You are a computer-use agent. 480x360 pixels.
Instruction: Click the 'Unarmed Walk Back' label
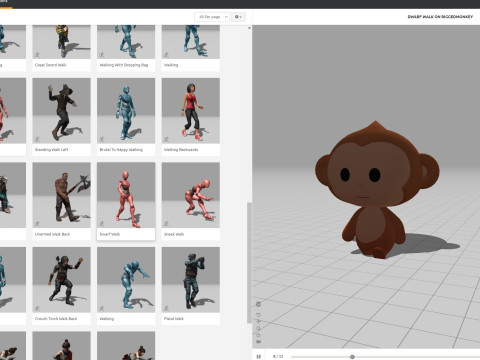click(x=53, y=234)
